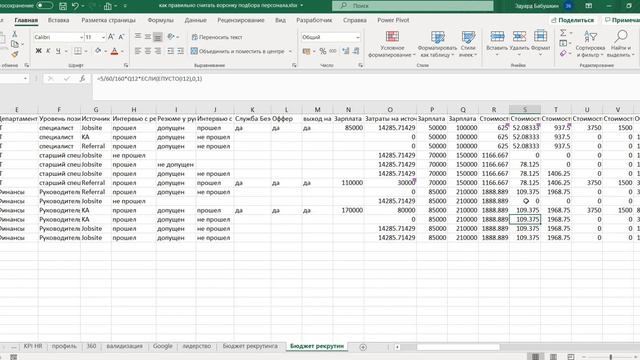Increase font size with large A
The width and height of the screenshot is (640, 360).
[x=111, y=37]
